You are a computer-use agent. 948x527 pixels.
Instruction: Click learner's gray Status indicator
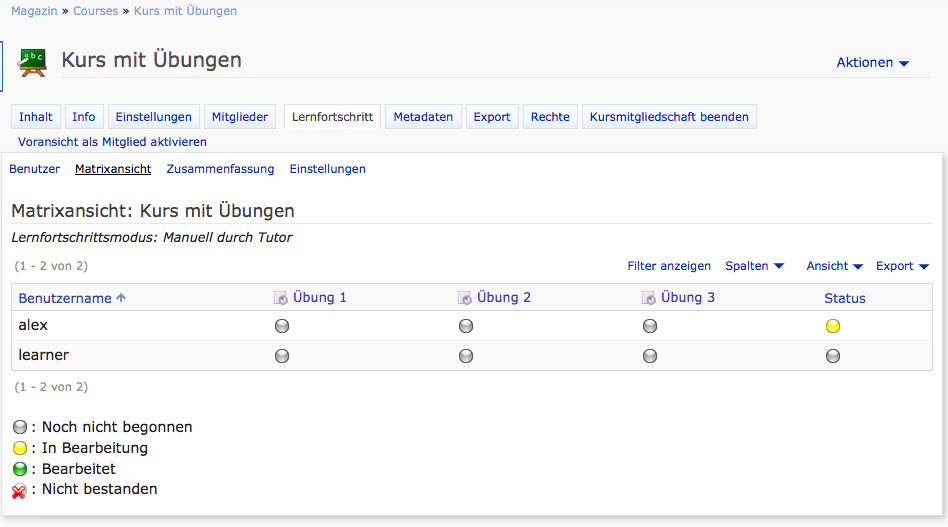click(833, 356)
